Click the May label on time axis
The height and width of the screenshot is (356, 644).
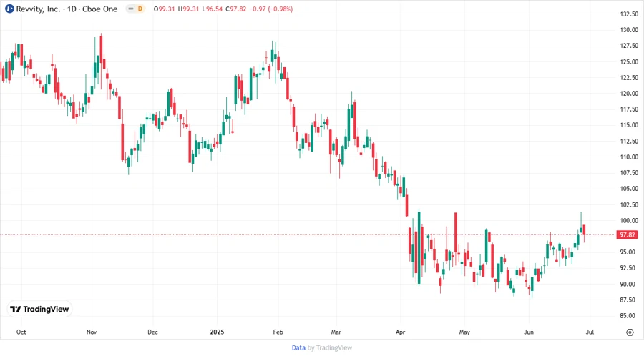click(464, 332)
